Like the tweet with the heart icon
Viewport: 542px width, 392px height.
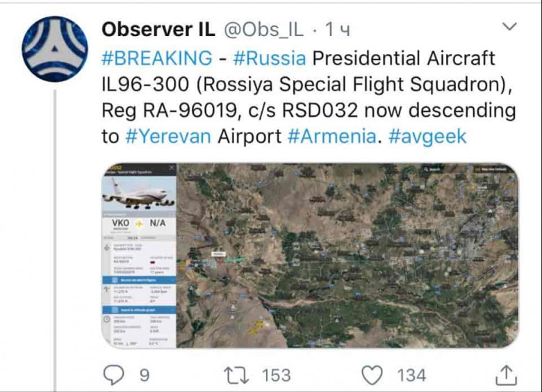coord(373,375)
